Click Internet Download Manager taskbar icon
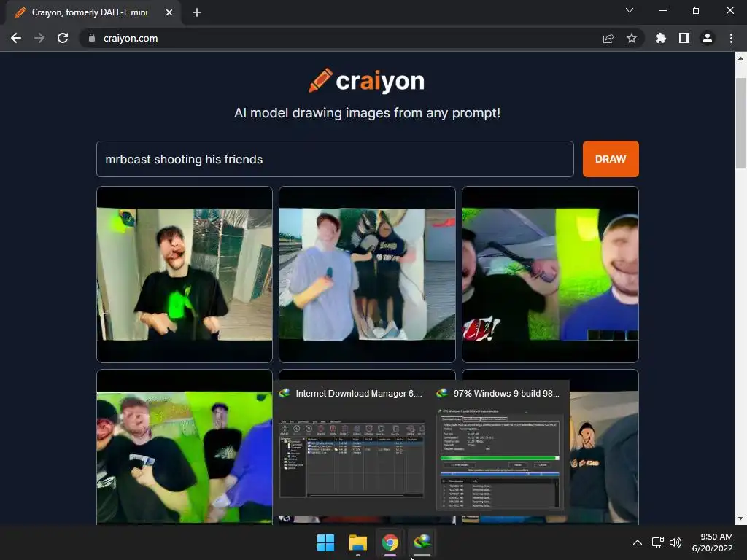Viewport: 747px width, 560px height. pos(422,542)
